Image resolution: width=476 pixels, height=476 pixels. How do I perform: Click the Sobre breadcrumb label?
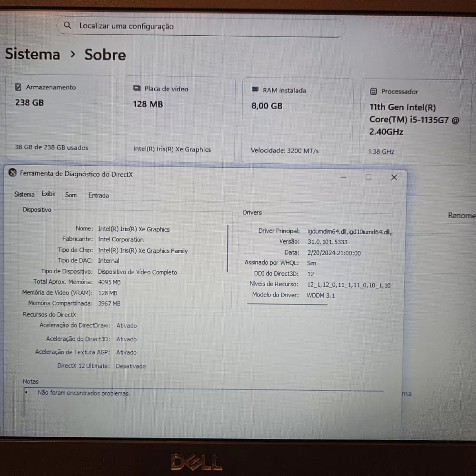pos(105,55)
